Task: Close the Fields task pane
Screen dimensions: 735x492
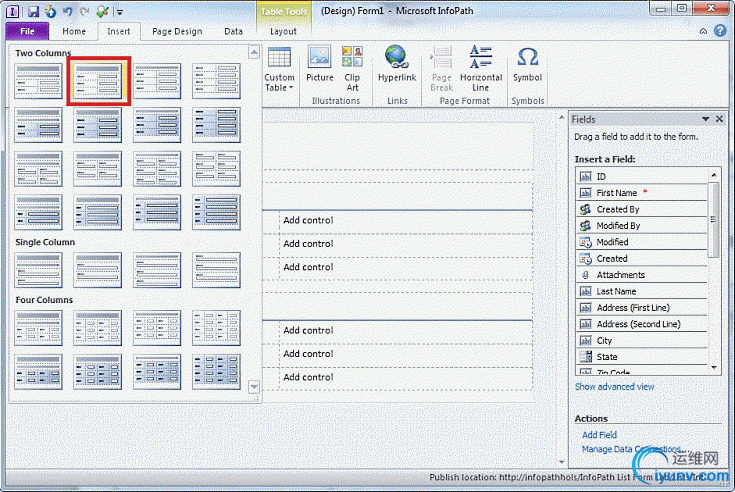Action: point(720,119)
